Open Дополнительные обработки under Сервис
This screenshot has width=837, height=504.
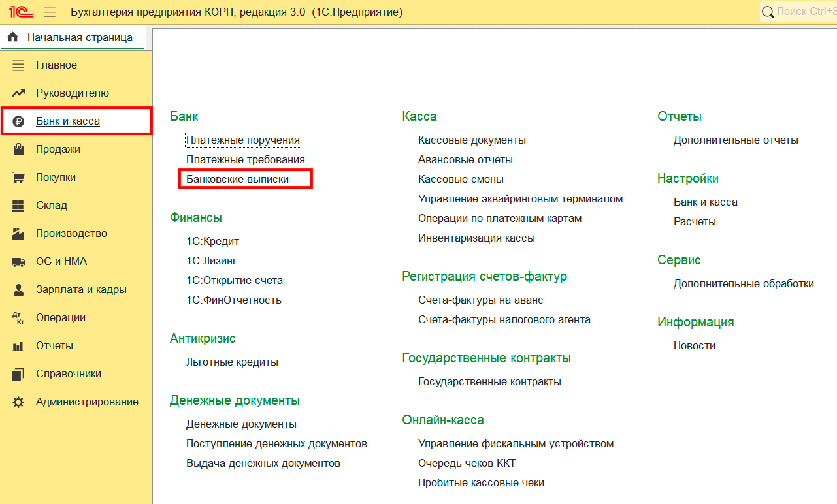click(744, 283)
